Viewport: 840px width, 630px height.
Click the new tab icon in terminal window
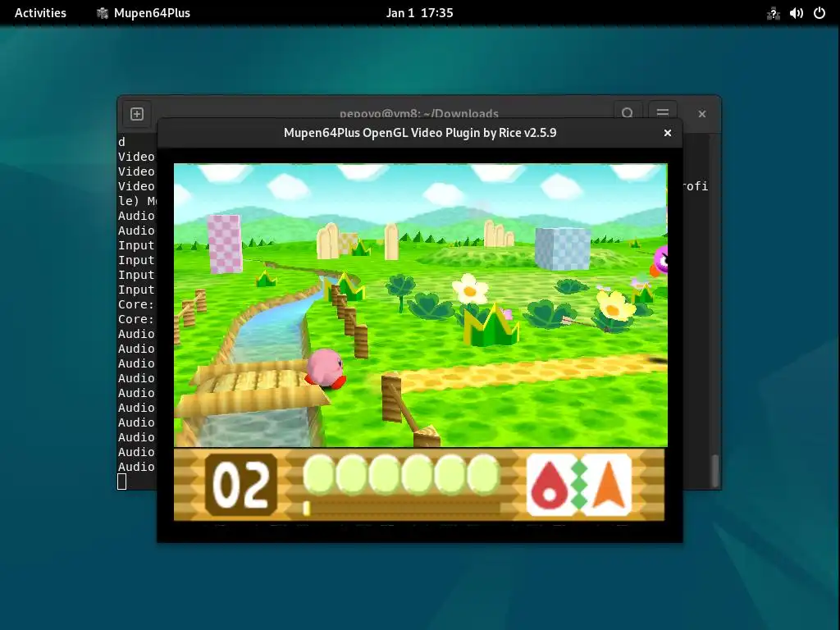point(137,113)
